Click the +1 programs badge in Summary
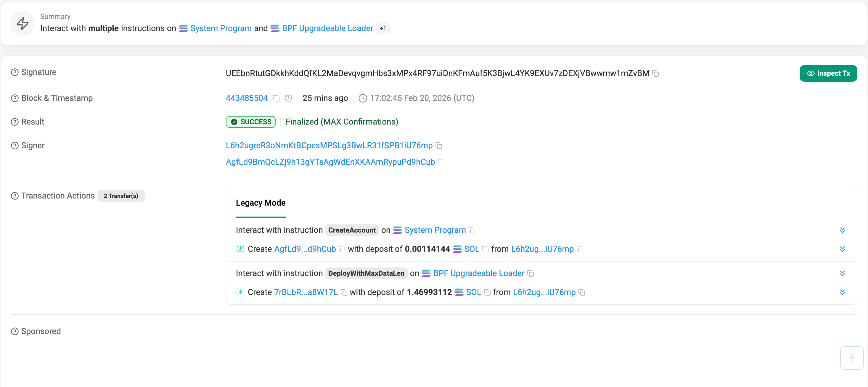The width and height of the screenshot is (868, 387). 383,29
